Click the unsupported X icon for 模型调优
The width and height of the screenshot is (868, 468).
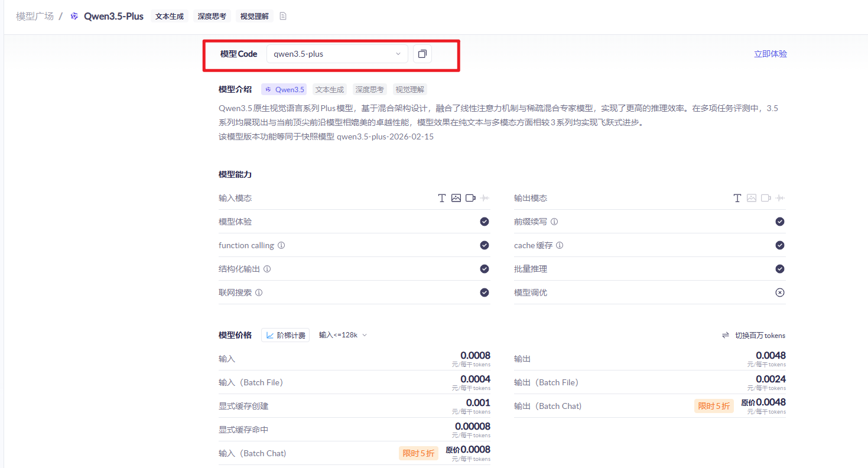[780, 292]
